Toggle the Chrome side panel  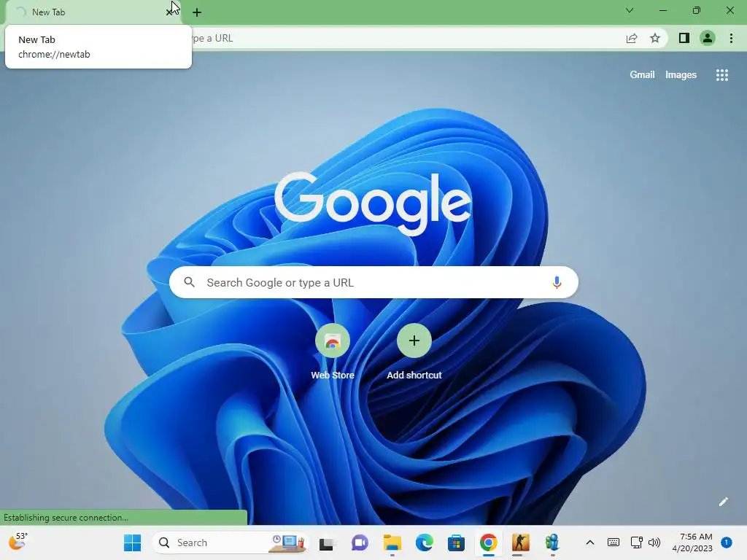tap(684, 38)
